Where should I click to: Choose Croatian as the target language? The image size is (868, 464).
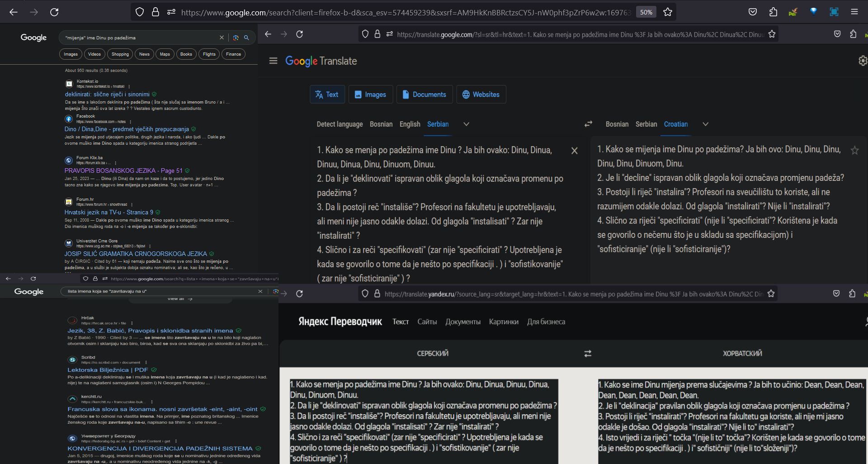coord(676,124)
